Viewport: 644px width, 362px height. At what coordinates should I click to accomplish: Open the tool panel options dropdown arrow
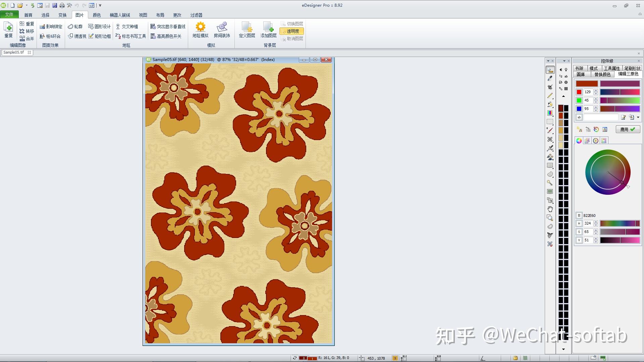point(548,61)
